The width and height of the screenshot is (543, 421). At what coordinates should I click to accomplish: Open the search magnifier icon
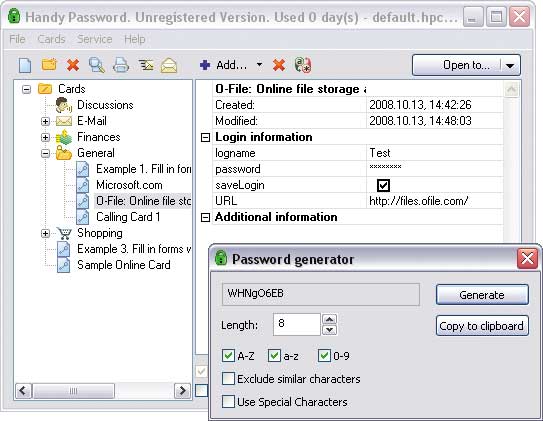[x=97, y=65]
